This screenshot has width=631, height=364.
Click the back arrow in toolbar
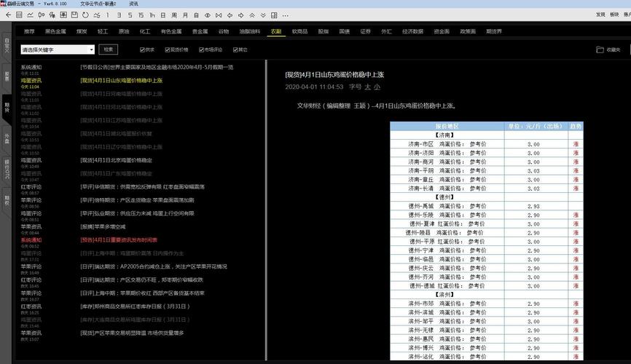point(8,15)
